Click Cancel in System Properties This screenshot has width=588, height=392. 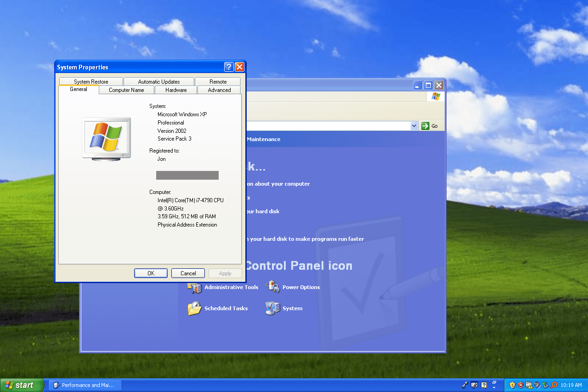(x=188, y=273)
